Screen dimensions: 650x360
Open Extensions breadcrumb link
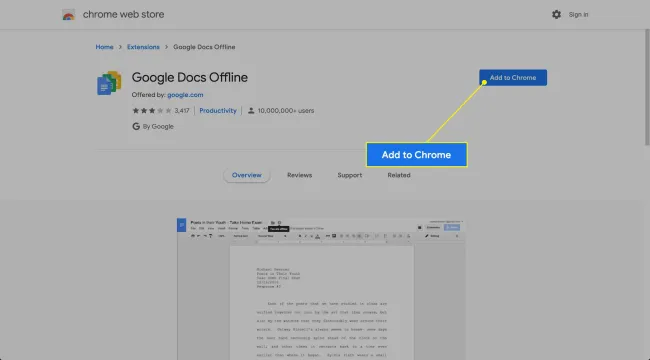click(143, 47)
